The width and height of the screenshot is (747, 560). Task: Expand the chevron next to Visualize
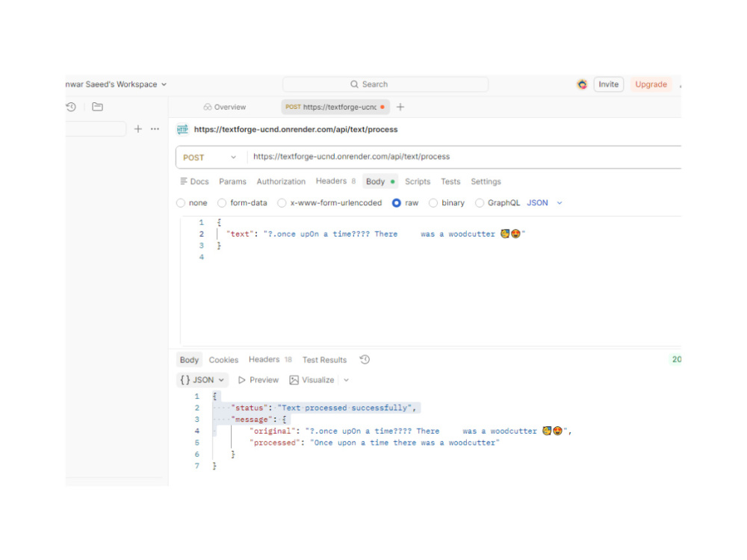tap(347, 380)
